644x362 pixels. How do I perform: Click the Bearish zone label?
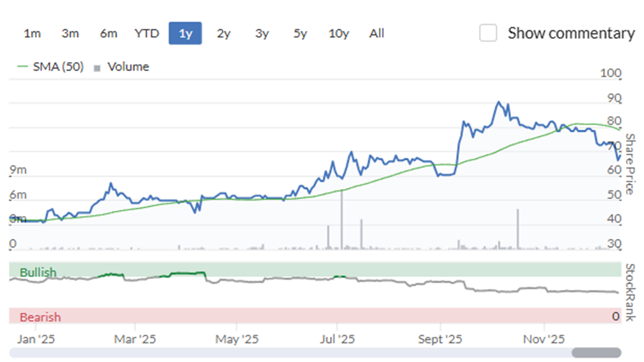tap(40, 317)
